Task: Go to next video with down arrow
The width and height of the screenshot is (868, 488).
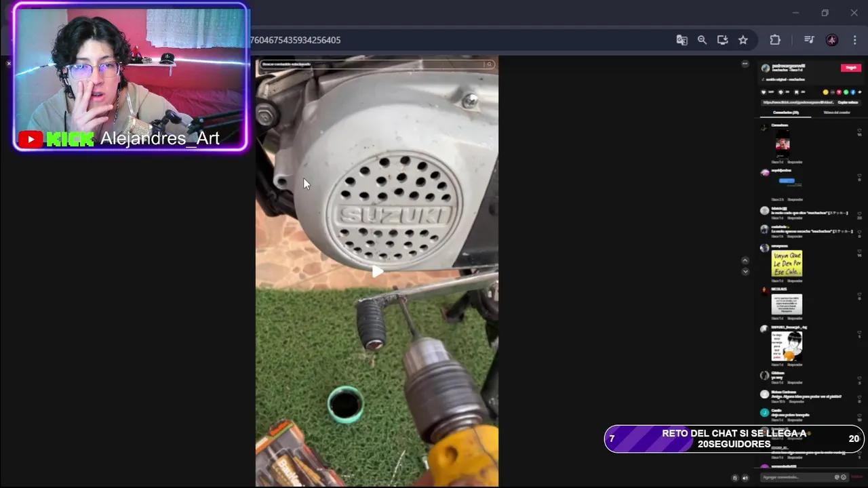Action: click(x=745, y=271)
